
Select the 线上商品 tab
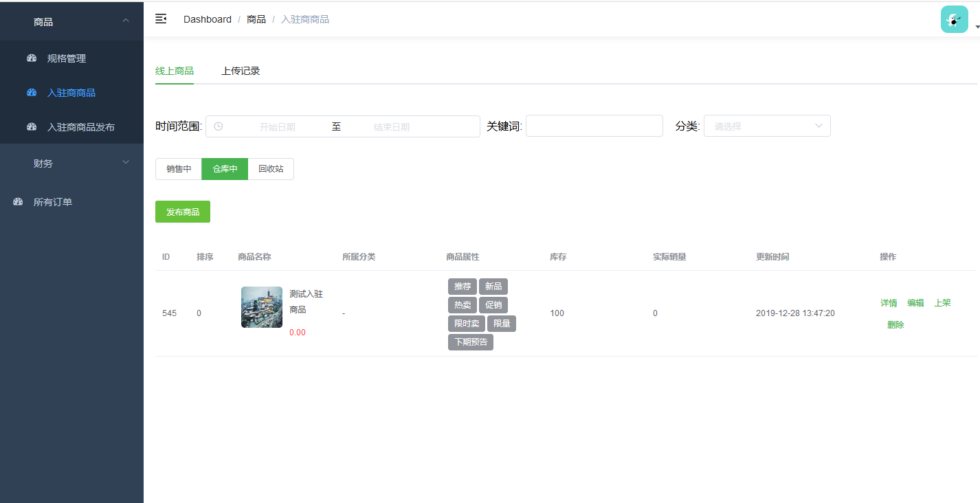(x=175, y=71)
